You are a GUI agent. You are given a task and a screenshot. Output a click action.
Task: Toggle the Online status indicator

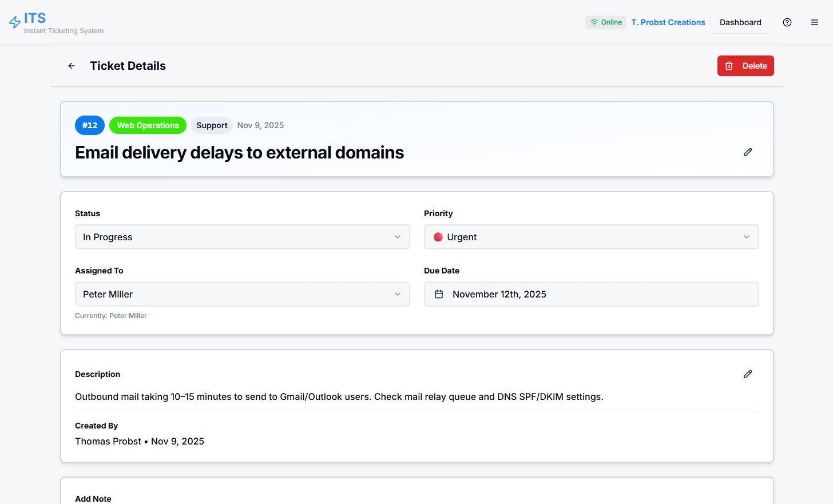[x=605, y=22]
